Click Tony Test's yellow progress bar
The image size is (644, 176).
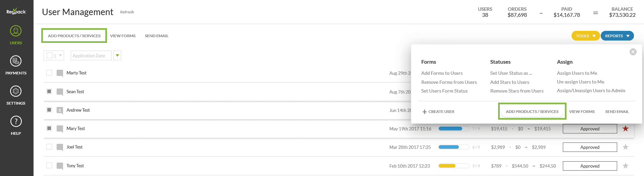453,166
